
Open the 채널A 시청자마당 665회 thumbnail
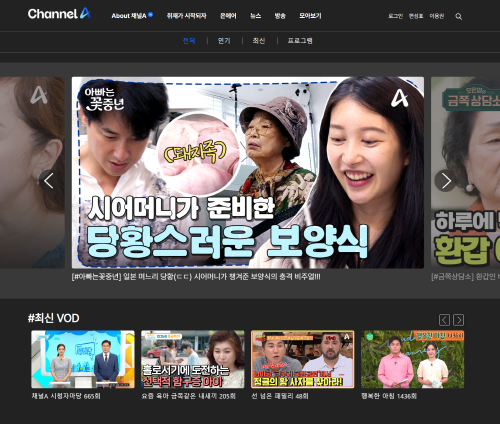[83, 359]
